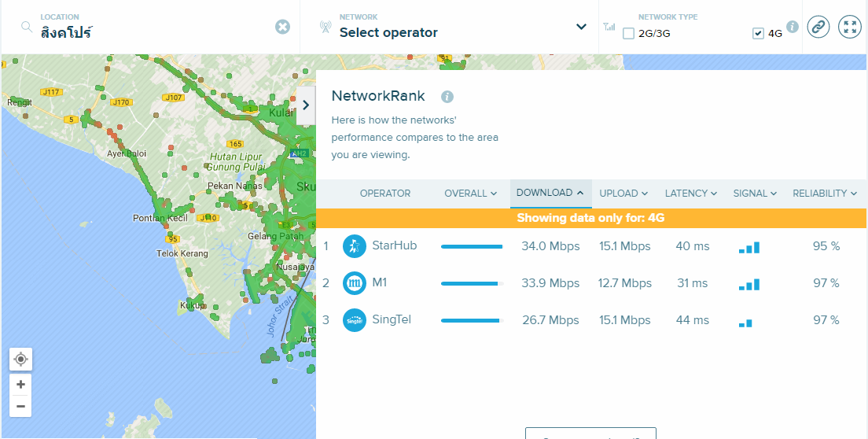Select the StarHub operator name
This screenshot has height=439, width=868.
tap(395, 245)
